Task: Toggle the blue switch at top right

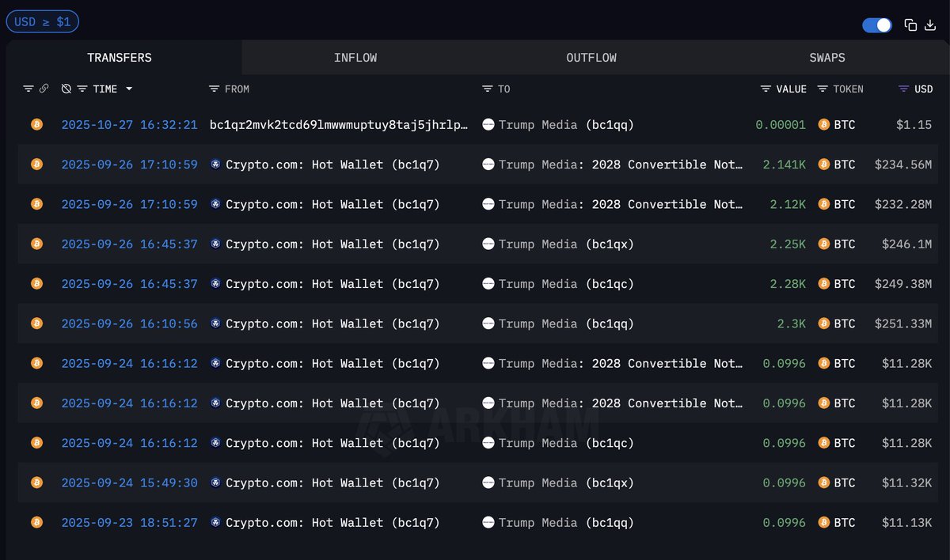Action: pyautogui.click(x=877, y=25)
